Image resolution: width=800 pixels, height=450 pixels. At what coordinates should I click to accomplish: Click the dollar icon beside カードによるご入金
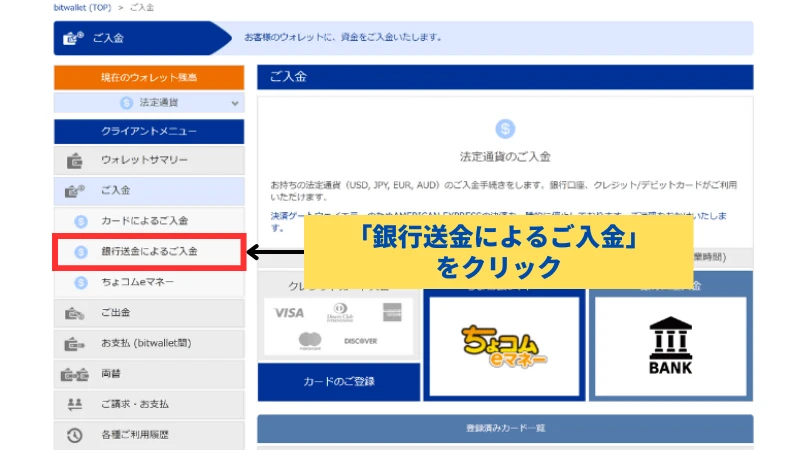81,221
